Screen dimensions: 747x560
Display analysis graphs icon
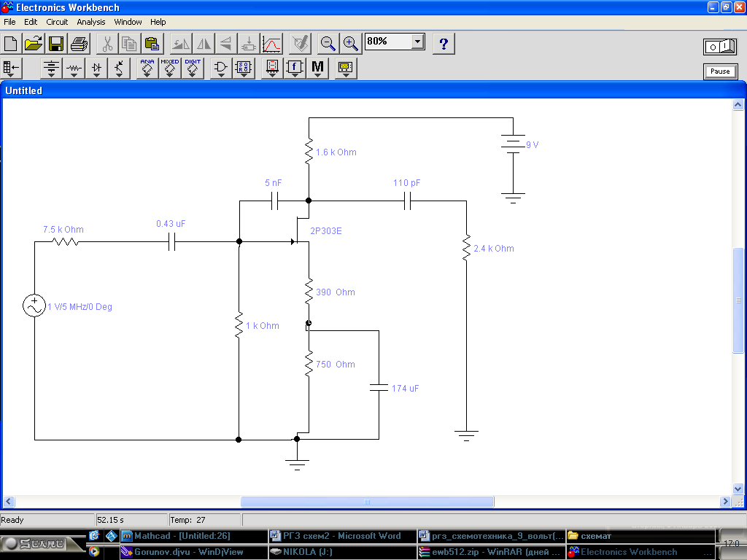[271, 44]
